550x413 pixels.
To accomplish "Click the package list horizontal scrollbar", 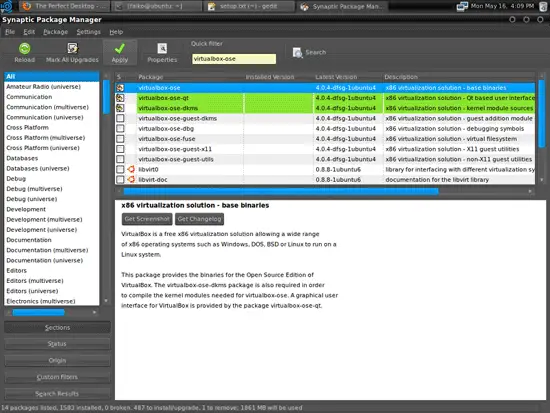I will pyautogui.click(x=281, y=191).
